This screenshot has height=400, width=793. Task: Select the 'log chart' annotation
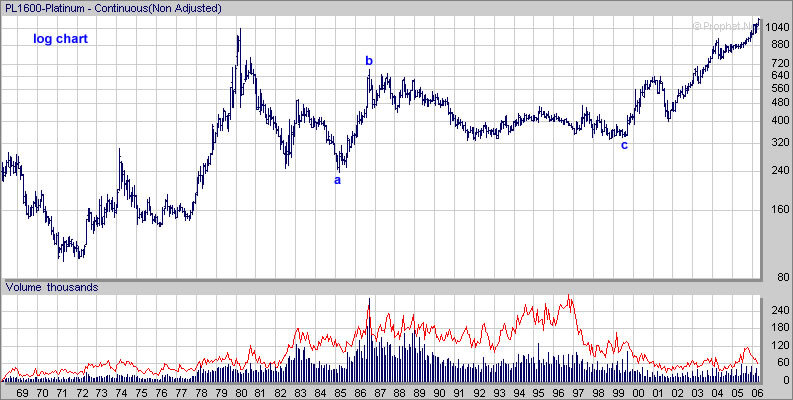coord(60,39)
